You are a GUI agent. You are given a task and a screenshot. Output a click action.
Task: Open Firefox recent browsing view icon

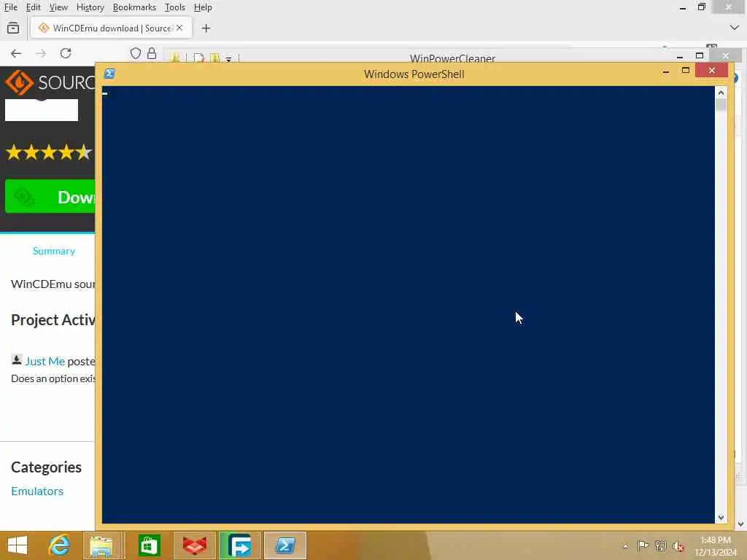pyautogui.click(x=13, y=28)
